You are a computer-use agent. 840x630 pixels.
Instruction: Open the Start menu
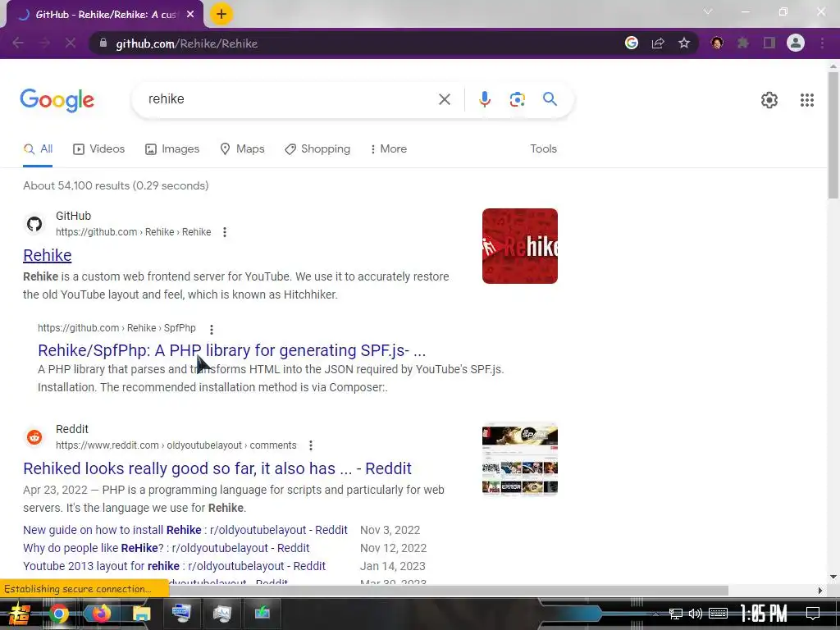18,614
